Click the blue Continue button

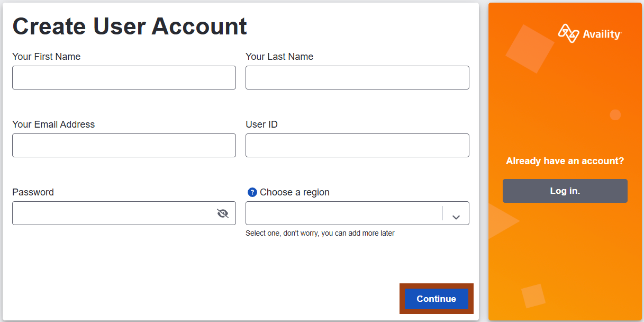tap(437, 299)
